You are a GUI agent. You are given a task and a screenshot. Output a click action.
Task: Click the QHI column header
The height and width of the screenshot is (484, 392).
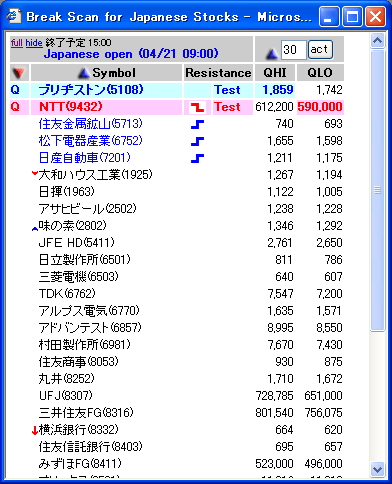tap(275, 73)
